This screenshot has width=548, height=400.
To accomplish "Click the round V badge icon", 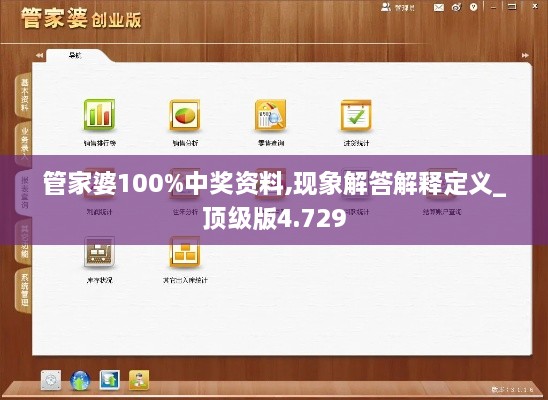I will coord(474,7).
